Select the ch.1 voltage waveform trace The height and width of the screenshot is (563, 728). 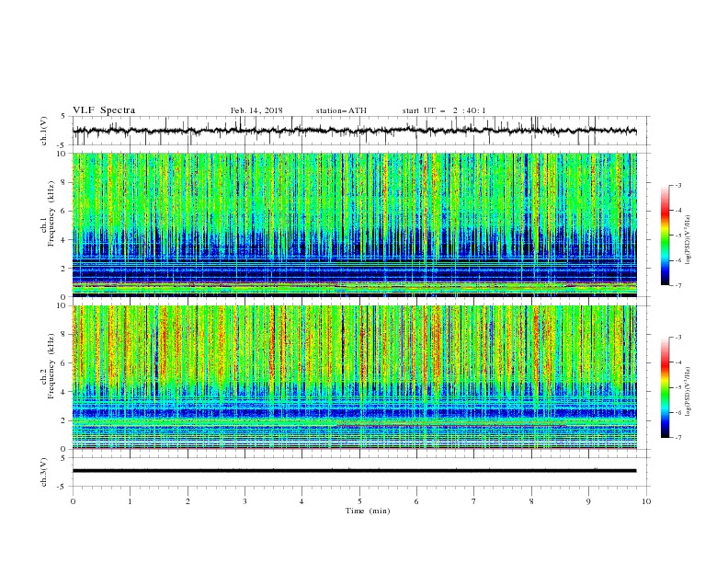(354, 131)
